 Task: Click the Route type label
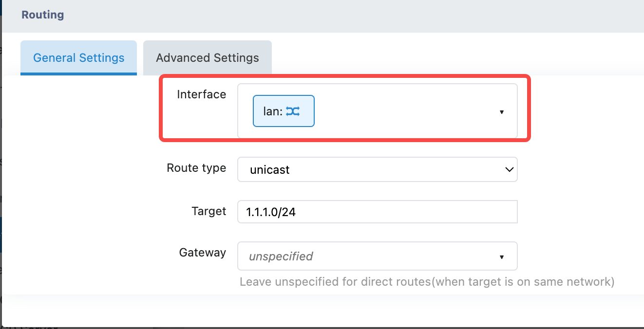(196, 168)
